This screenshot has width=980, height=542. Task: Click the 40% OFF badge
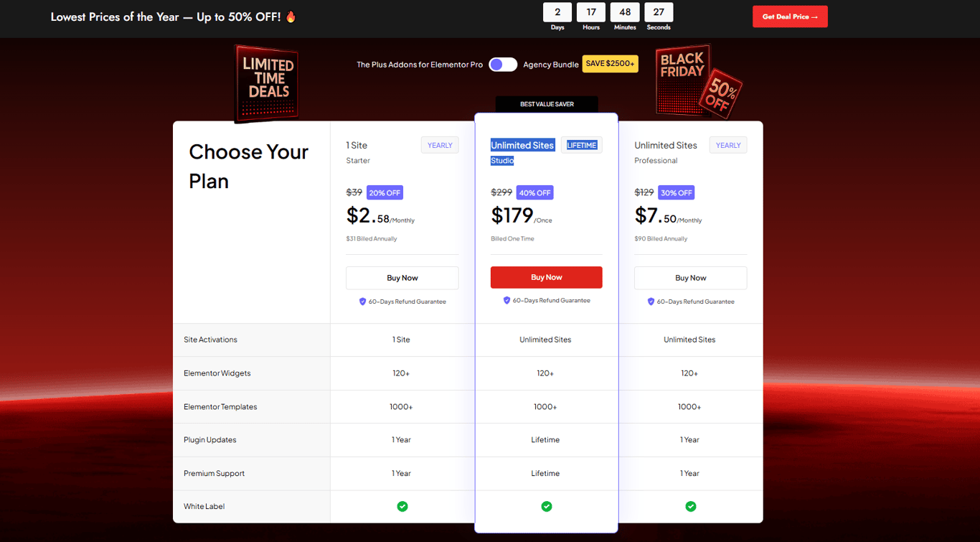pyautogui.click(x=534, y=192)
